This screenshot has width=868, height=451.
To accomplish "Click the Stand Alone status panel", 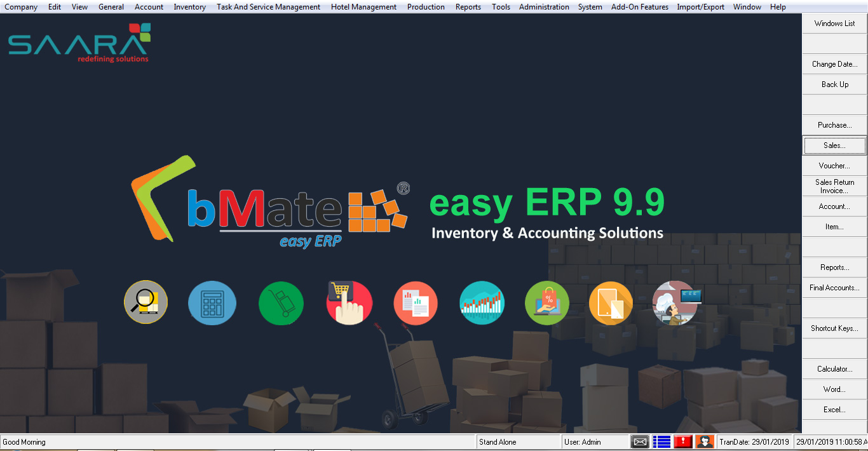I will [518, 442].
